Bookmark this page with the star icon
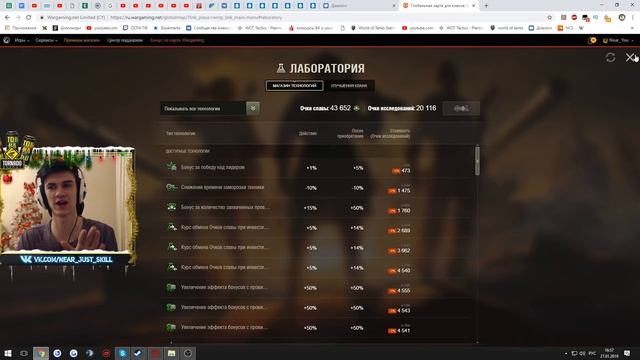The image size is (640, 360). click(549, 18)
